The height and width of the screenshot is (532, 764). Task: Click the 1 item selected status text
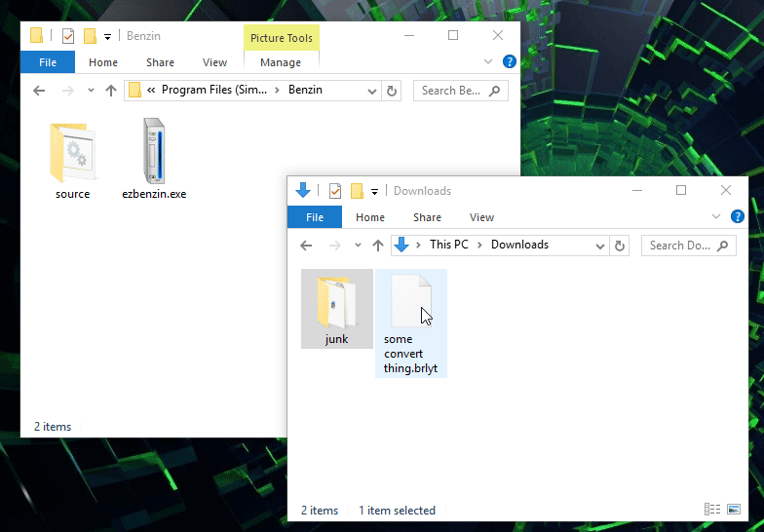[398, 511]
